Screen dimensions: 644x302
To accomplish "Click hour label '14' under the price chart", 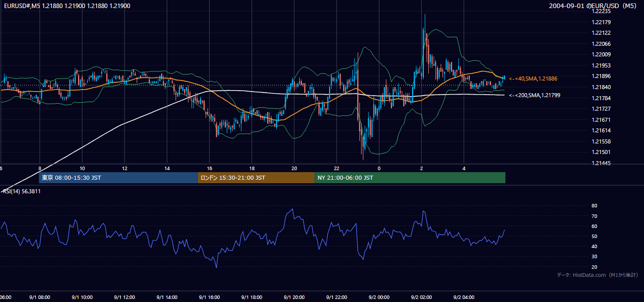I will [x=167, y=169].
